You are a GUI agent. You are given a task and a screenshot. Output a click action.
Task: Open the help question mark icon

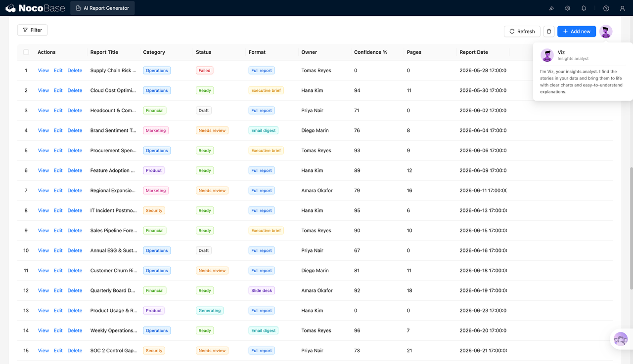[x=606, y=8]
